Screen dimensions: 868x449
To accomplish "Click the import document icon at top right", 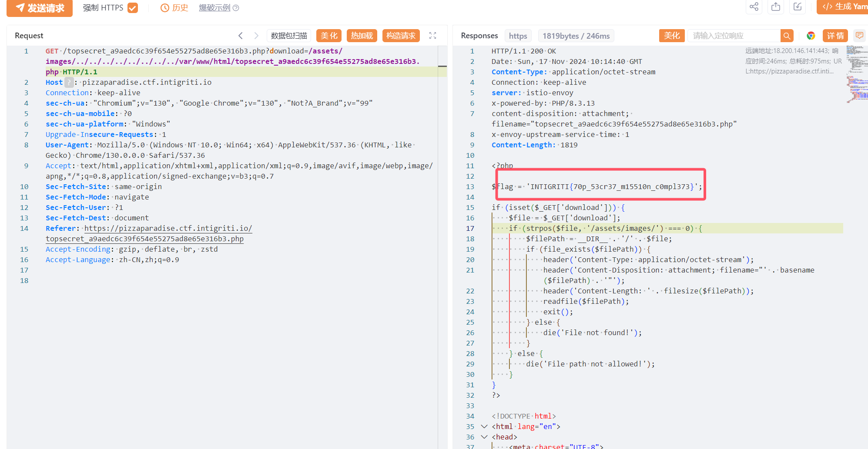I will pyautogui.click(x=798, y=7).
